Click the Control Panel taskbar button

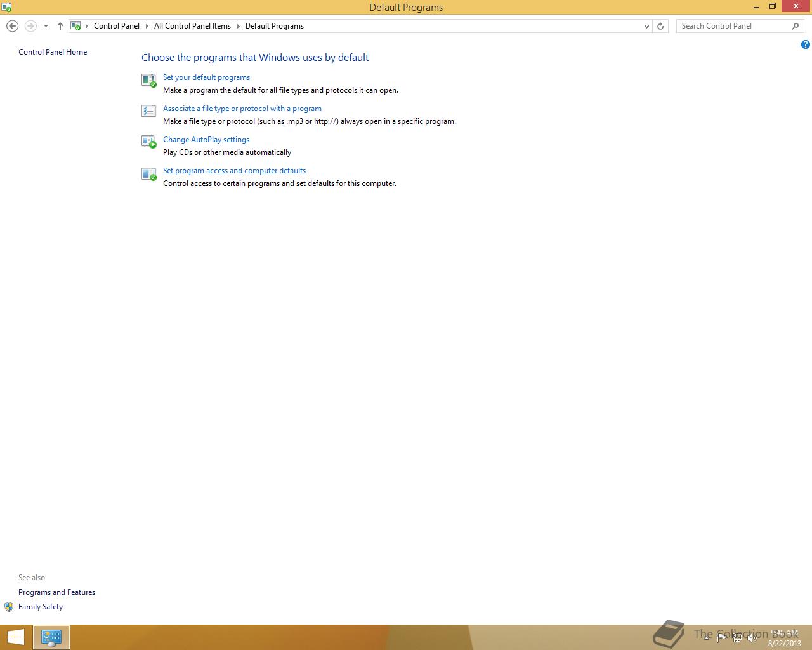point(51,637)
